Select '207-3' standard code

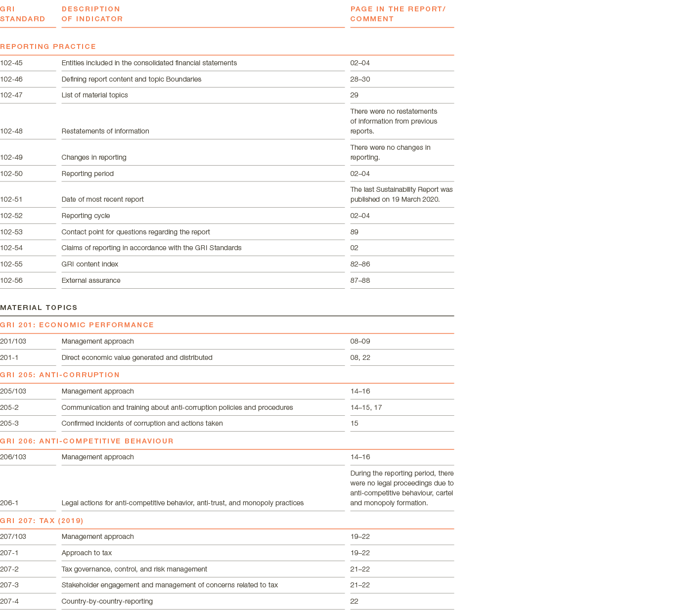click(x=9, y=585)
